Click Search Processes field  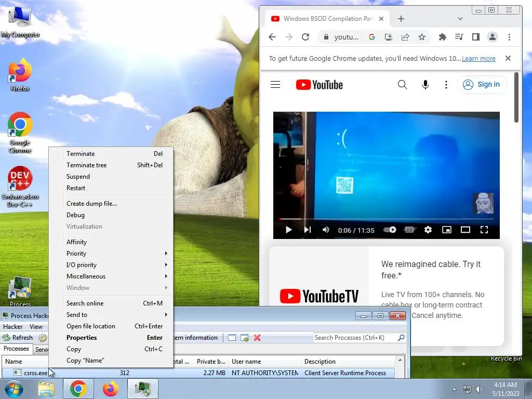(x=355, y=338)
